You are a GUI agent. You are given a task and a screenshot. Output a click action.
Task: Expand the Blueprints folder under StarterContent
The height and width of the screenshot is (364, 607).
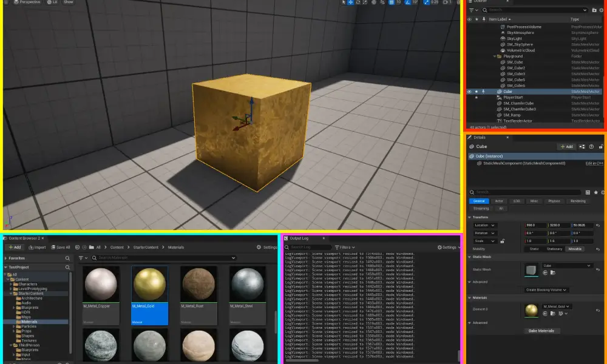[x=14, y=308]
